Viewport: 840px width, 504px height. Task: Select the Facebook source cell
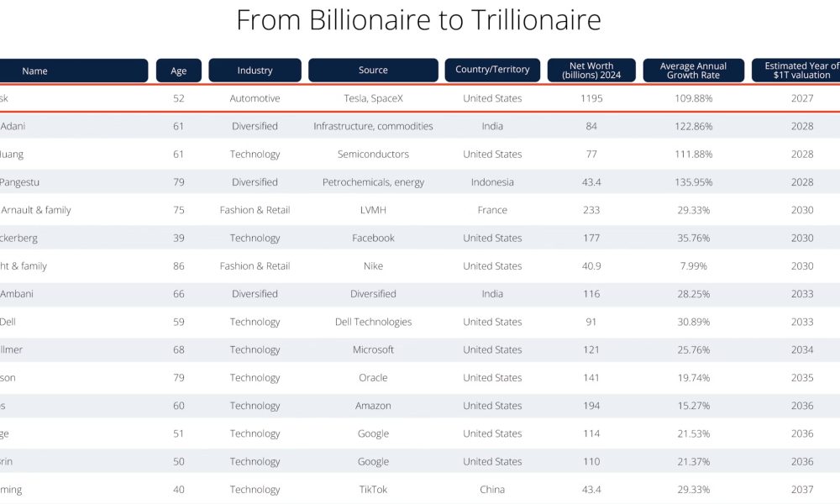(x=374, y=238)
